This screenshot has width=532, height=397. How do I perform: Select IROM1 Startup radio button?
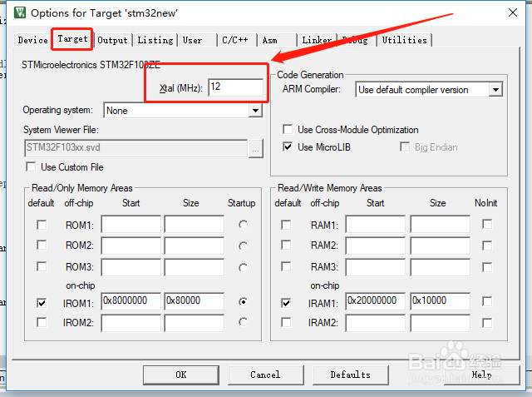[x=243, y=302]
